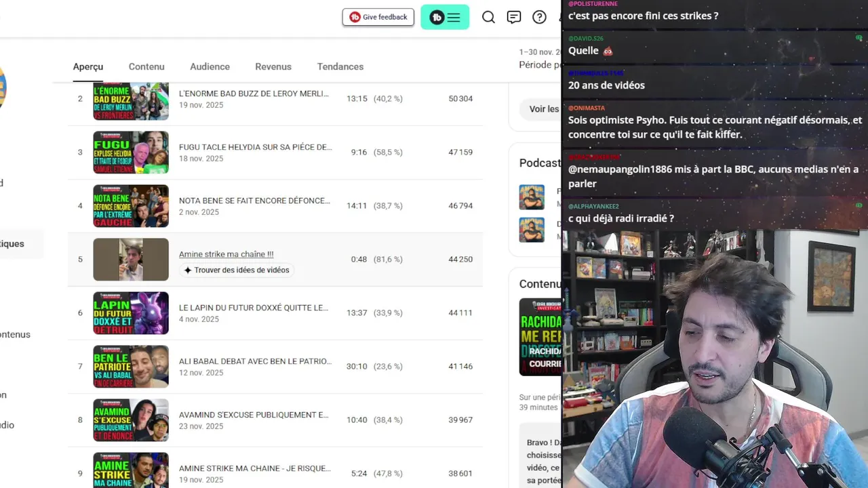Open the second podcast thumbnail
The image size is (868, 488).
click(x=532, y=230)
